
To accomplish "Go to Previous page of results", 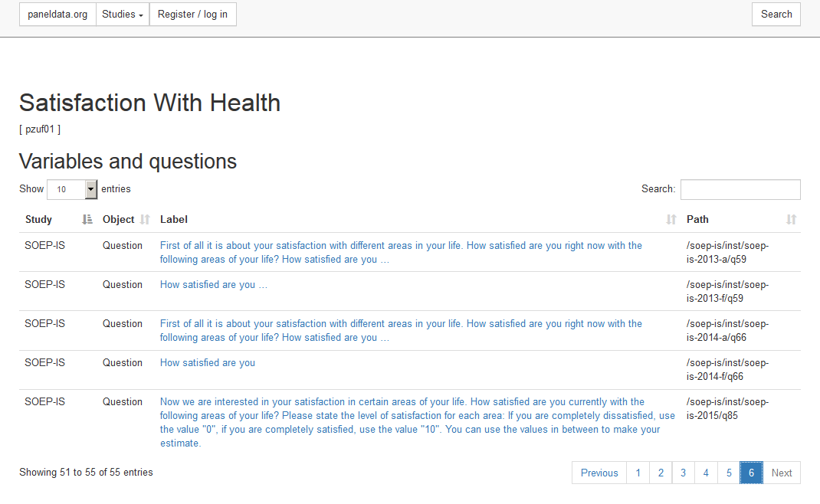I will coord(599,473).
